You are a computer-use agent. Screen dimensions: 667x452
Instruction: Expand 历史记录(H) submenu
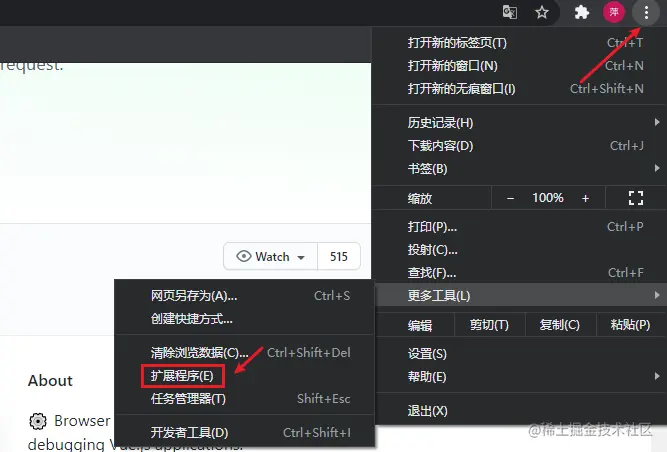[x=520, y=123]
